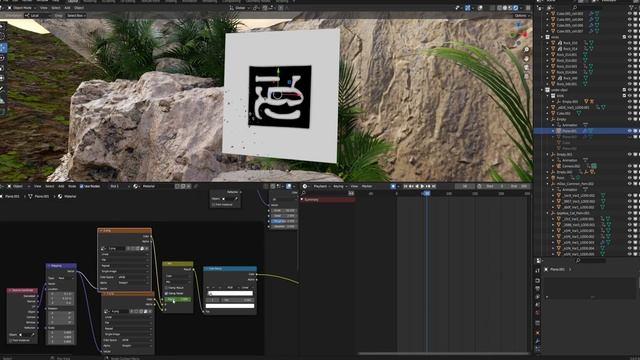Select the Summary row in timeline

[x=327, y=200]
